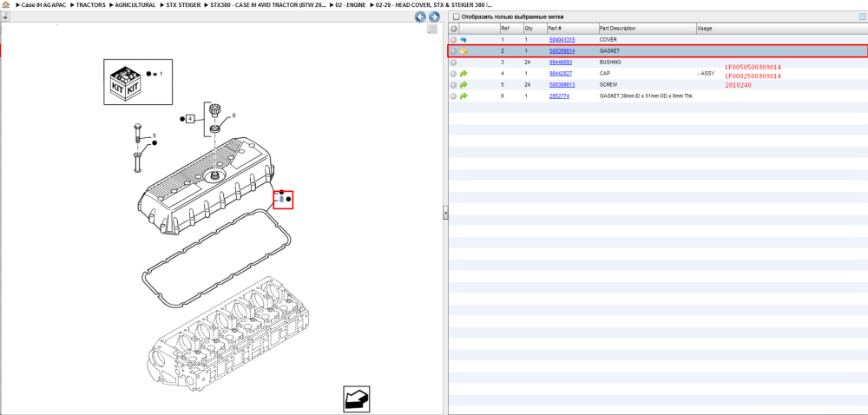This screenshot has width=868, height=415.
Task: Click the round add icon in the COVER row
Action: coord(453,40)
